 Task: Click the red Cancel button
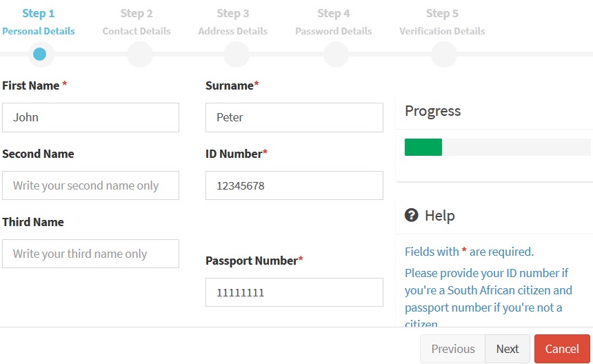tap(562, 349)
